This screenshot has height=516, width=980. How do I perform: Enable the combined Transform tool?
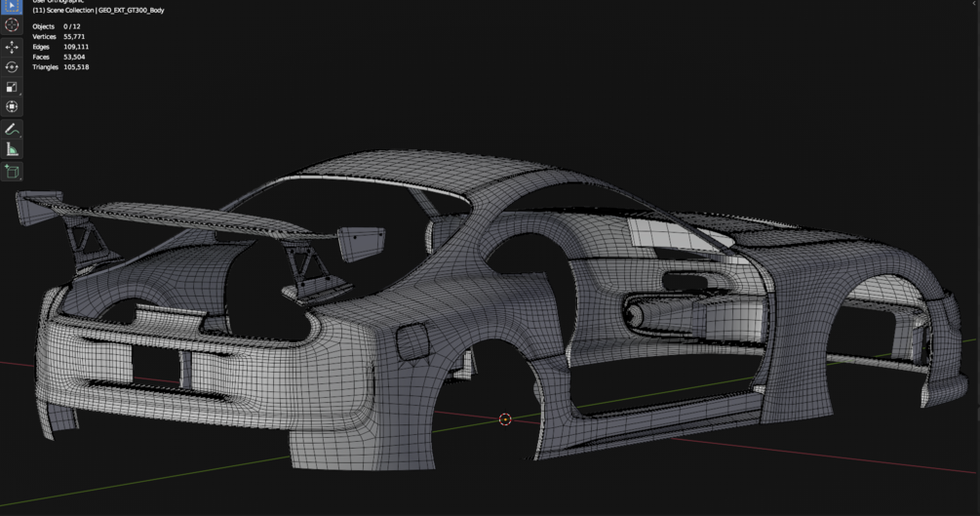click(12, 106)
